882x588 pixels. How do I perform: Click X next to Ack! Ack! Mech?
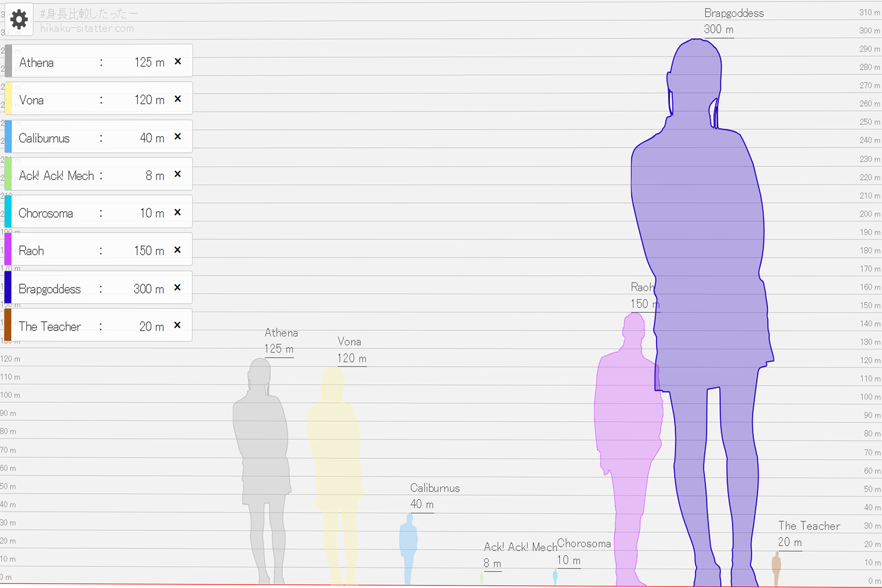178,174
